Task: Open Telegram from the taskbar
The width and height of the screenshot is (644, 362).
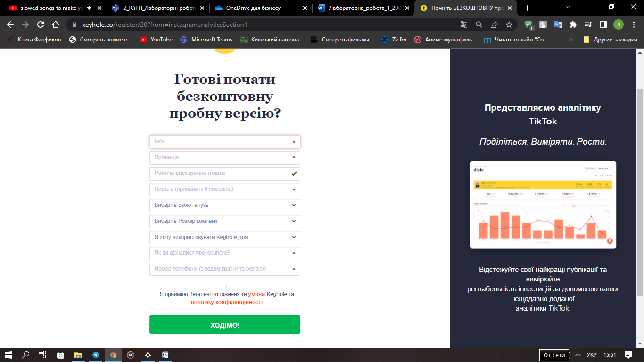Action: tap(96, 355)
